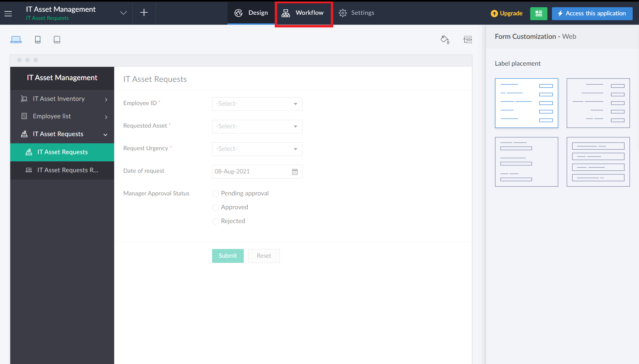Viewport: 639px width, 364px height.
Task: Select the Pending approval option
Action: click(x=215, y=194)
